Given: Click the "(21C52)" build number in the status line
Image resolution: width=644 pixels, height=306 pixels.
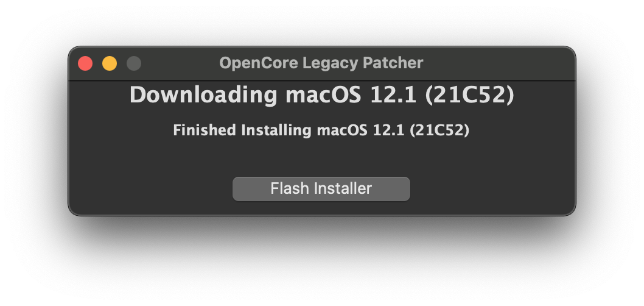Looking at the screenshot, I should pyautogui.click(x=439, y=130).
